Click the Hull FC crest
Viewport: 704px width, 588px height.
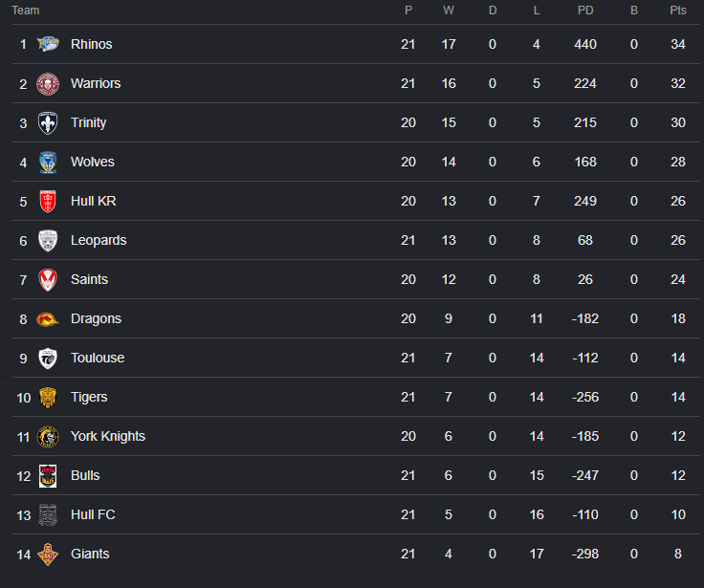(x=48, y=514)
